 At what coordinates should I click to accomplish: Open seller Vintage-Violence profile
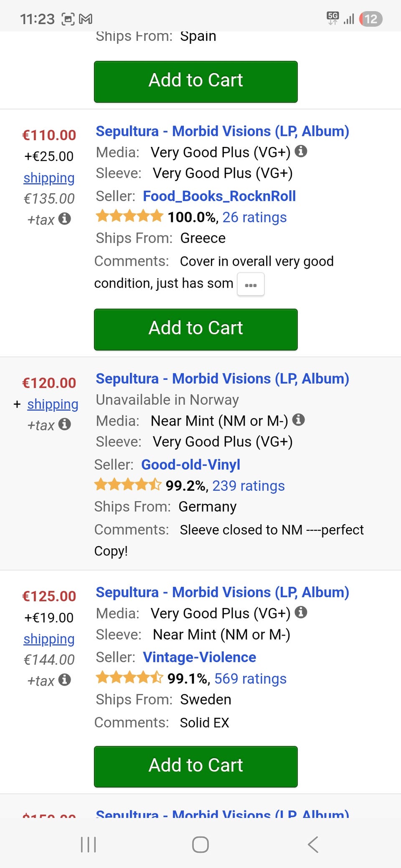pos(199,657)
